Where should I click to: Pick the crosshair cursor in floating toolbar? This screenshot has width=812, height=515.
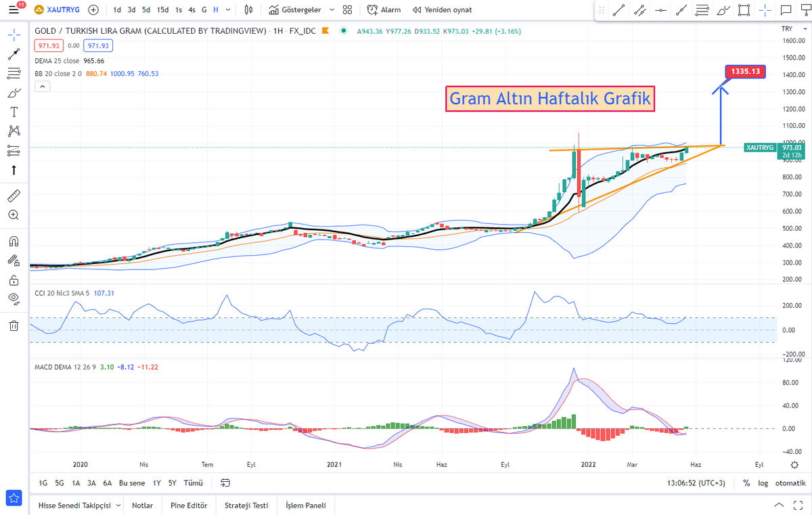click(x=765, y=10)
